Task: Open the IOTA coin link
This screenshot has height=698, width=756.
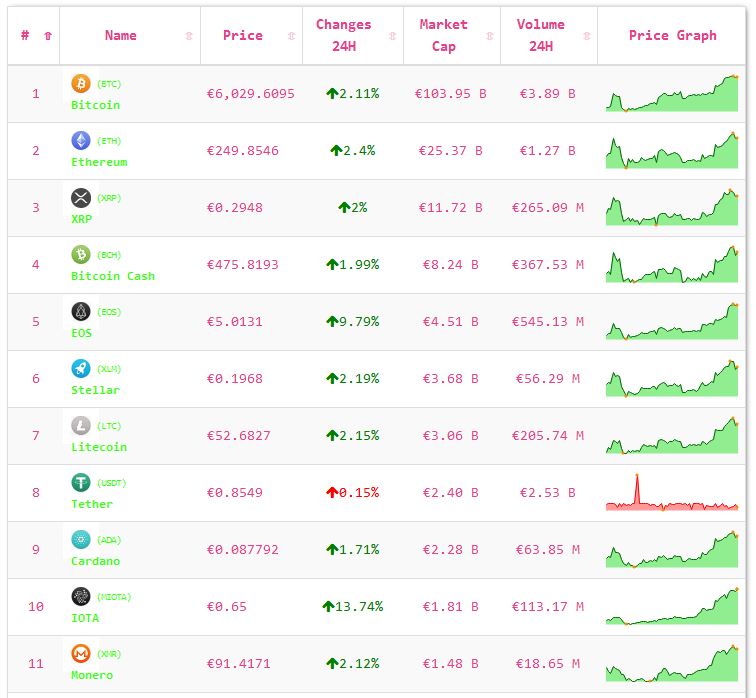Action: tap(85, 618)
